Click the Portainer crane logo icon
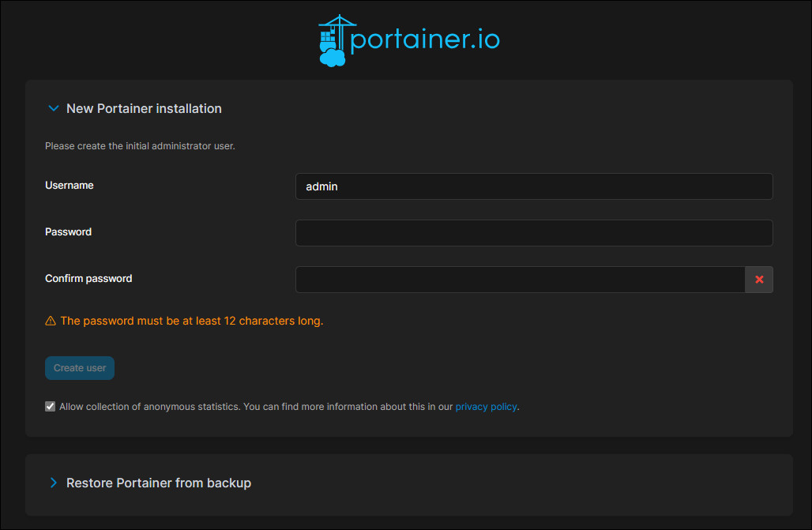This screenshot has height=530, width=812. tap(333, 40)
